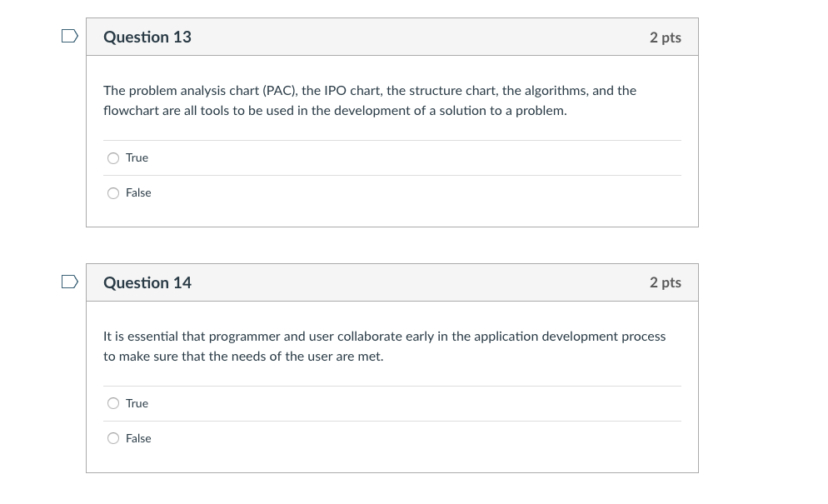Click the False answer label under Question 14
This screenshot has width=828, height=504.
click(137, 438)
